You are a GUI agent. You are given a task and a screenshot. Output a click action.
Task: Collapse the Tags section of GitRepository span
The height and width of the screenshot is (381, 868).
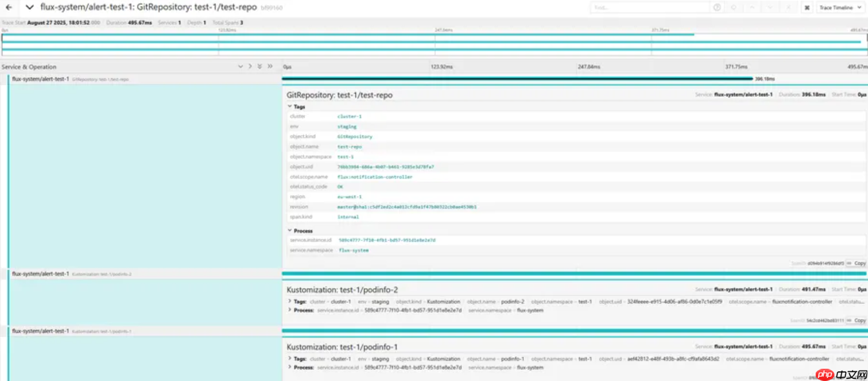296,107
